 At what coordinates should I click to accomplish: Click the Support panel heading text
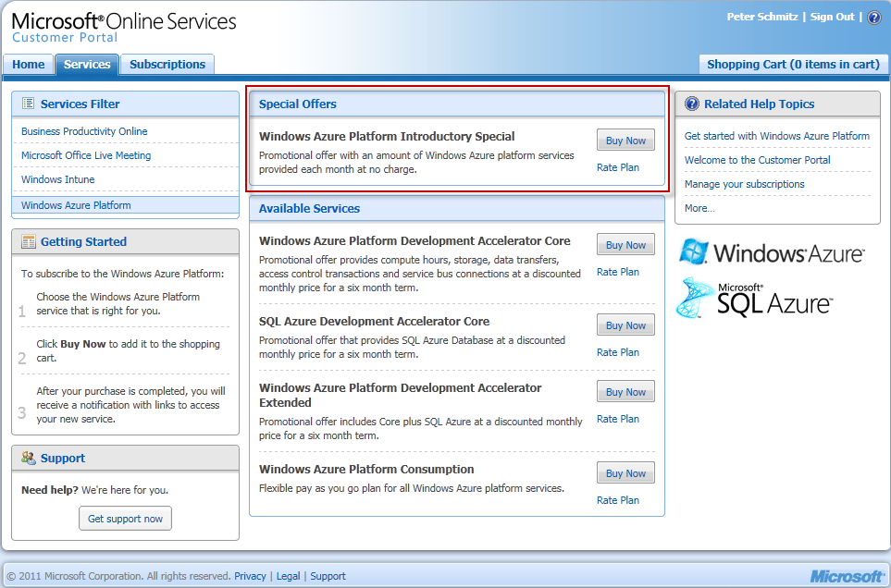click(x=63, y=458)
